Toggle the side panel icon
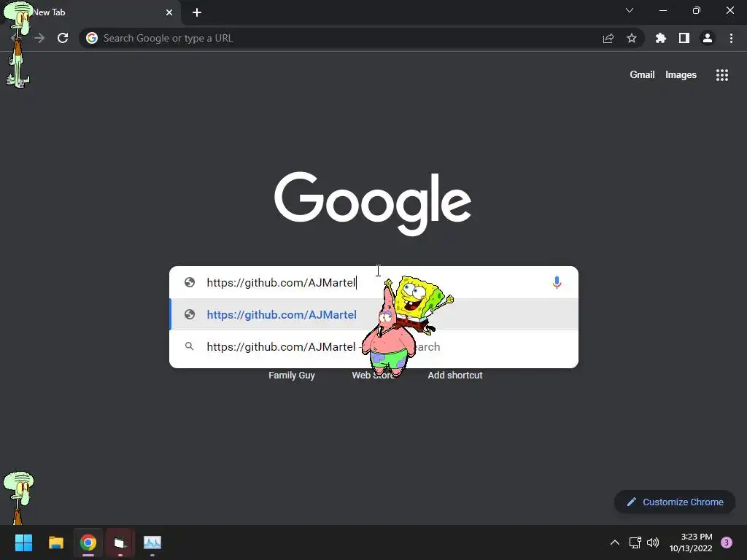This screenshot has width=747, height=560. pyautogui.click(x=684, y=38)
